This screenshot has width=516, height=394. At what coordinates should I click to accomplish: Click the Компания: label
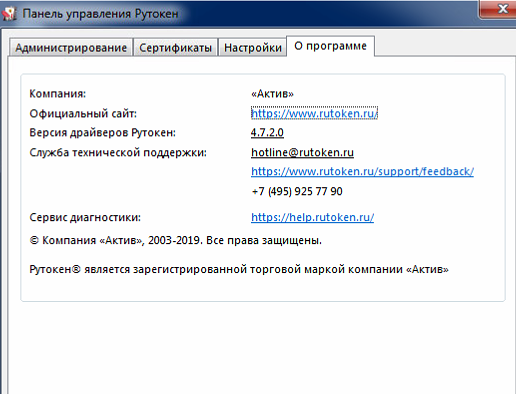[58, 94]
